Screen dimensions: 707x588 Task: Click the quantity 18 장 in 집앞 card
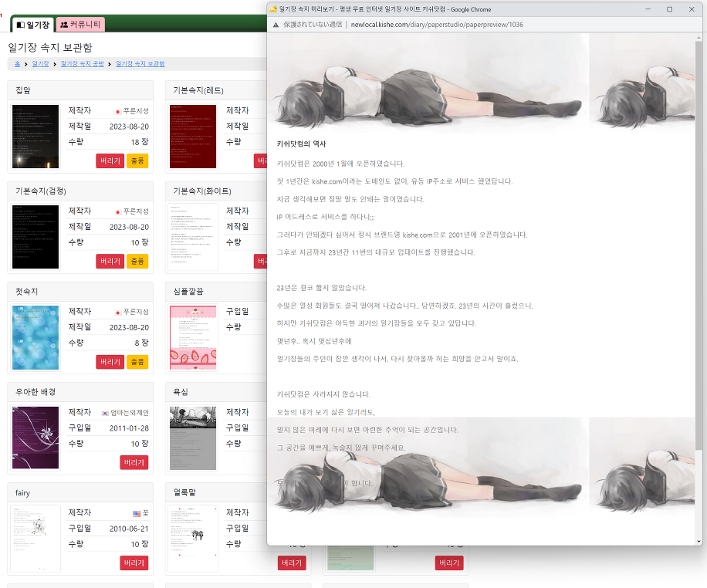click(140, 142)
